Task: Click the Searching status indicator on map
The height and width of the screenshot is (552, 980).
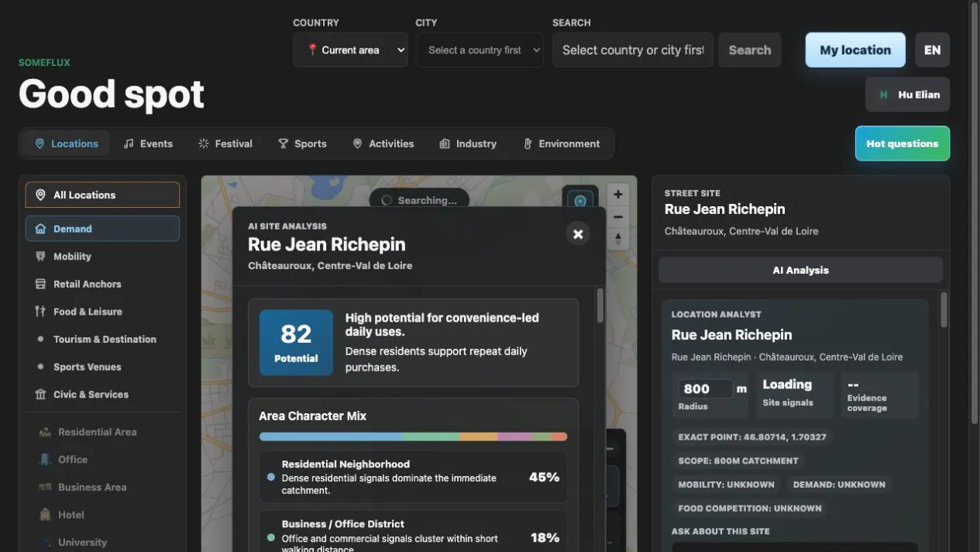Action: click(419, 200)
